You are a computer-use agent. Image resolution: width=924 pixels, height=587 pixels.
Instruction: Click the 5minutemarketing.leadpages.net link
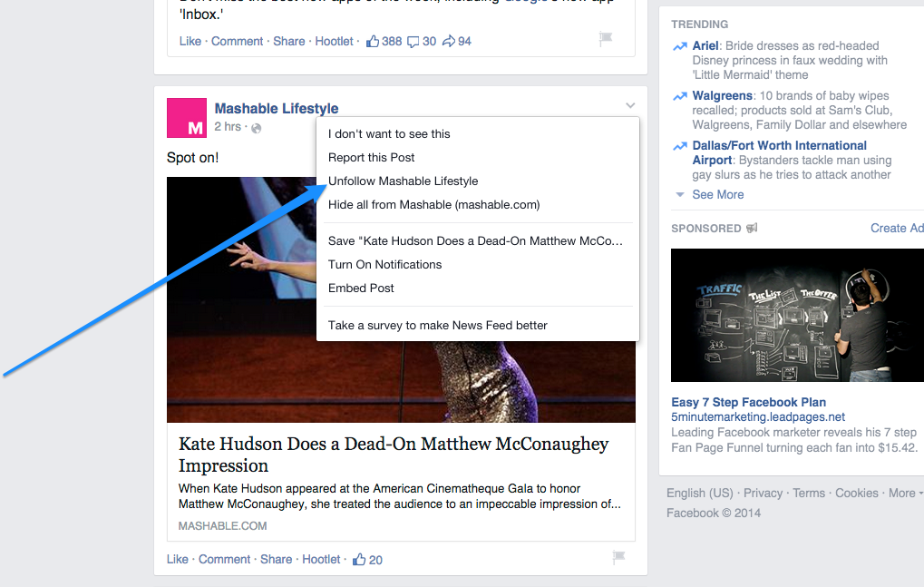pos(758,417)
